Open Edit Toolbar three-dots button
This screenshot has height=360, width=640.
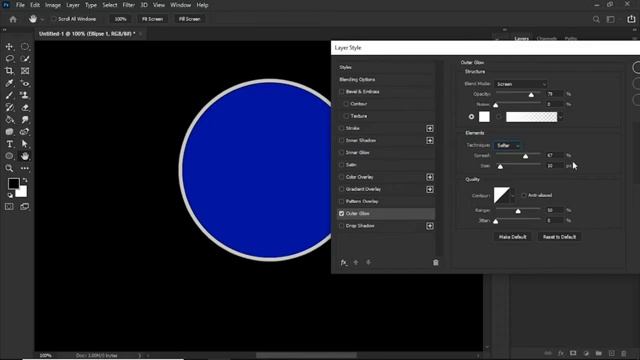pos(25,168)
